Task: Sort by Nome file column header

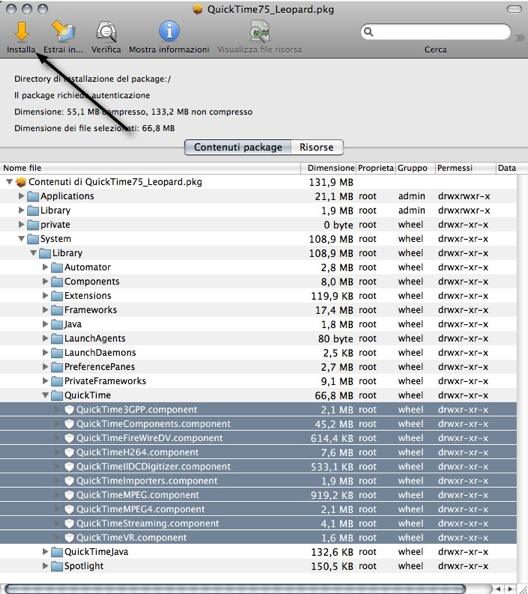Action: pos(150,168)
